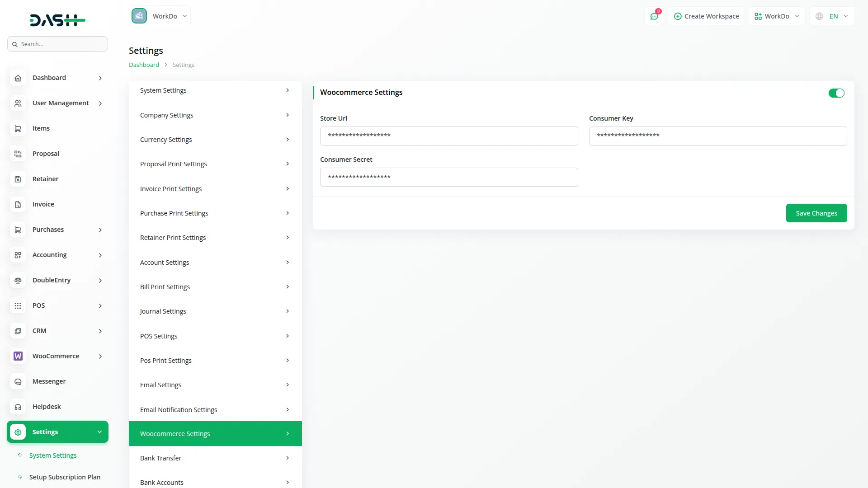The image size is (868, 488).
Task: Click the Settings gear beside Settings menu
Action: click(x=18, y=432)
